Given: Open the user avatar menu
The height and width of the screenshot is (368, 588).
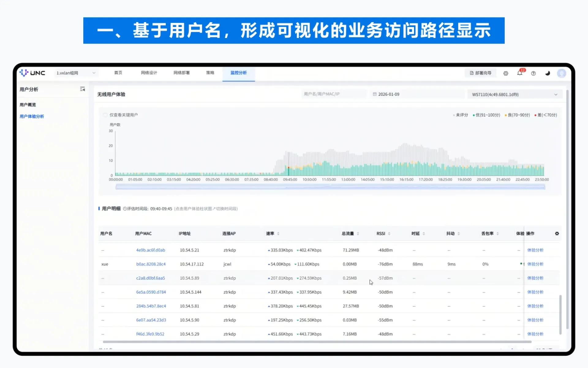Looking at the screenshot, I should [561, 73].
